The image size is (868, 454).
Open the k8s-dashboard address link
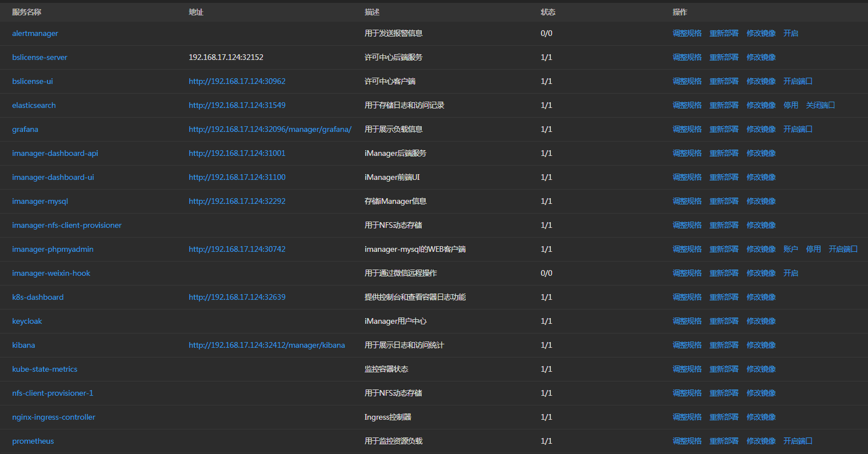click(x=237, y=298)
